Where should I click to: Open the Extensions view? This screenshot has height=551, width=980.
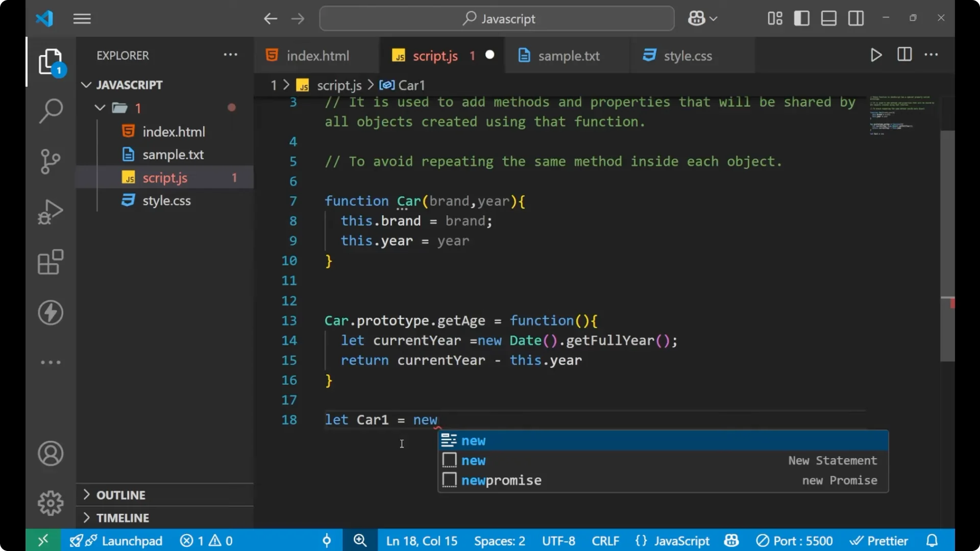pyautogui.click(x=50, y=262)
